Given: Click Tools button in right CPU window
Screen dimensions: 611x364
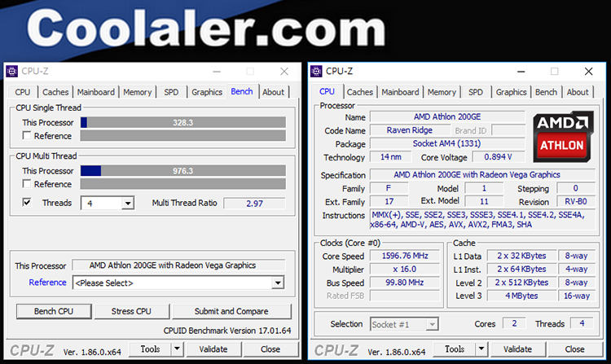Looking at the screenshot, I should 455,349.
